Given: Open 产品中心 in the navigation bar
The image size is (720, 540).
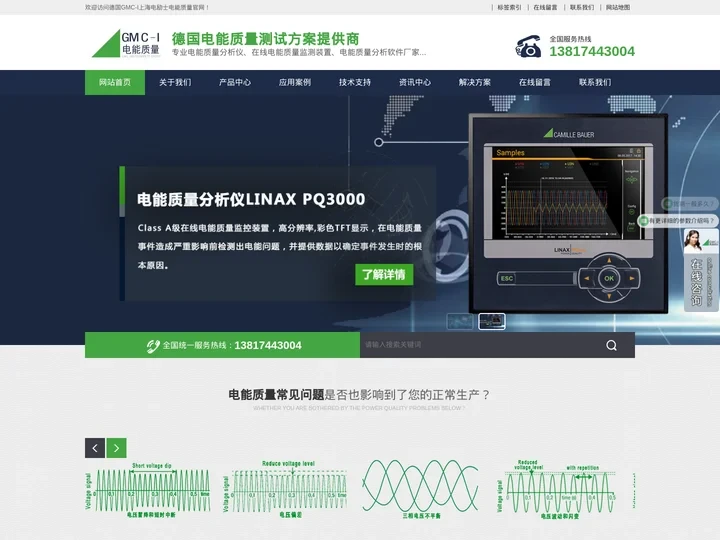Looking at the screenshot, I should coord(235,82).
